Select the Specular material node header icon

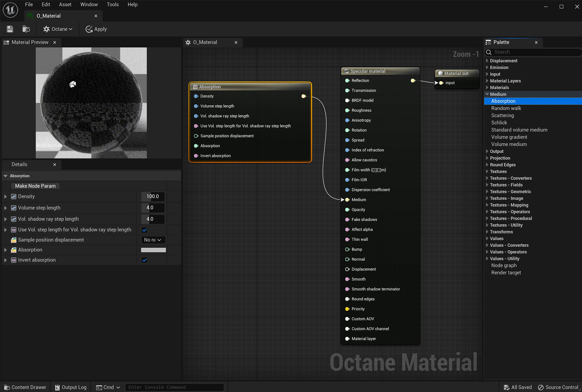[x=347, y=71]
